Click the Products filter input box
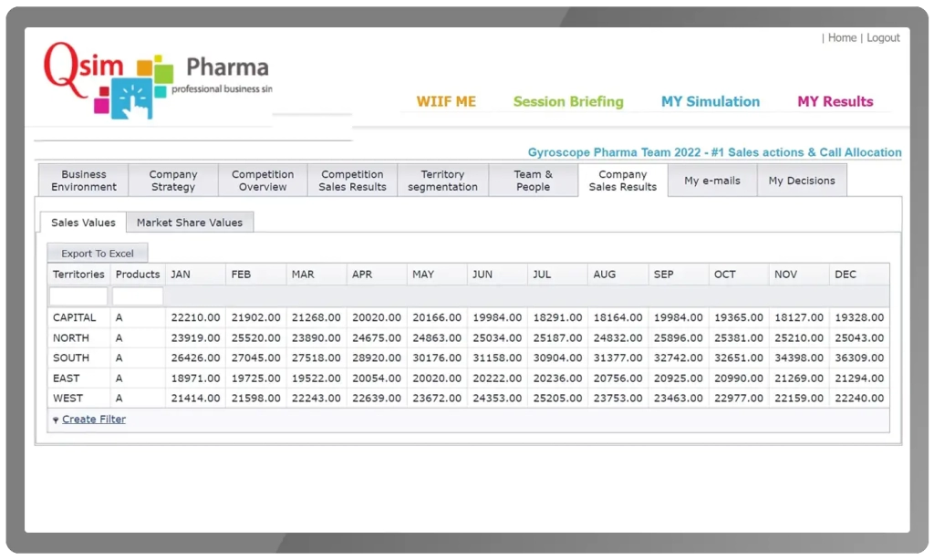The width and height of the screenshot is (934, 560). click(x=138, y=296)
